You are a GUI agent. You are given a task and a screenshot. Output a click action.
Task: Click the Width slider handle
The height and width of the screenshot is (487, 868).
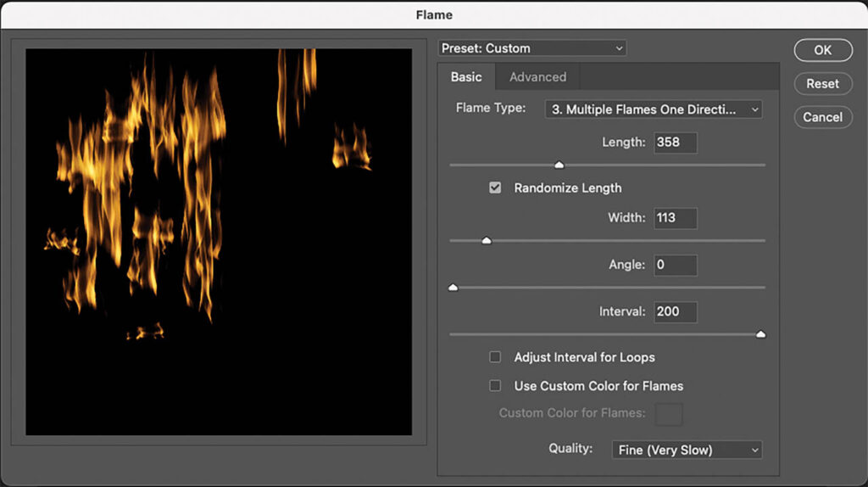pos(487,240)
